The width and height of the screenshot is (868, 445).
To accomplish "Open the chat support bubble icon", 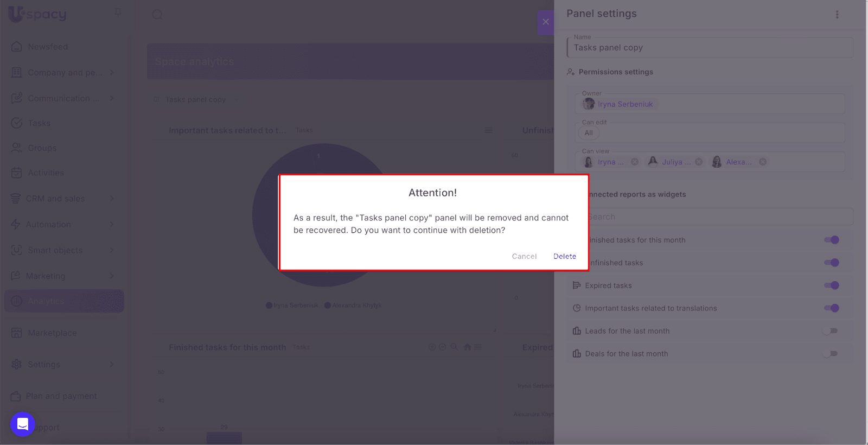I will tap(23, 424).
